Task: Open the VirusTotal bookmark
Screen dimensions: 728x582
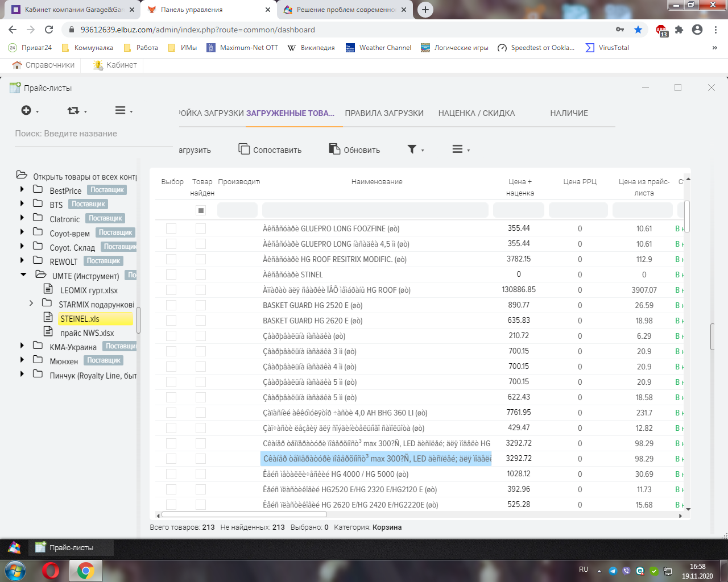Action: tap(607, 48)
